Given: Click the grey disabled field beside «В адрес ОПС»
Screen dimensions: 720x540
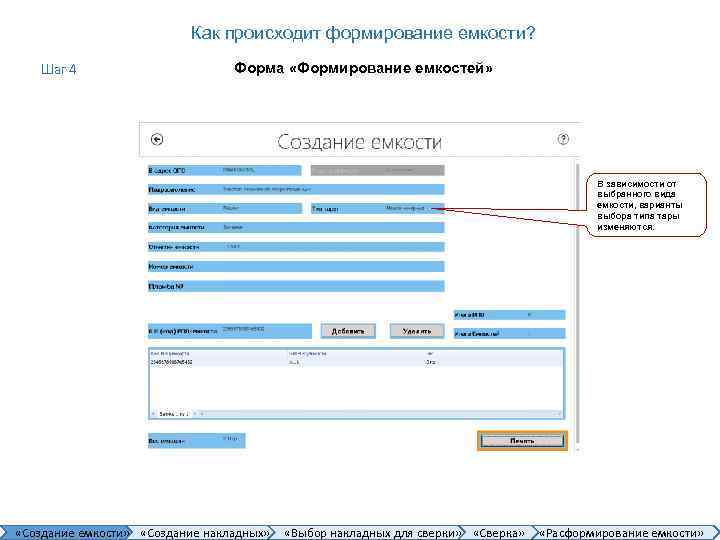Looking at the screenshot, I should [377, 170].
